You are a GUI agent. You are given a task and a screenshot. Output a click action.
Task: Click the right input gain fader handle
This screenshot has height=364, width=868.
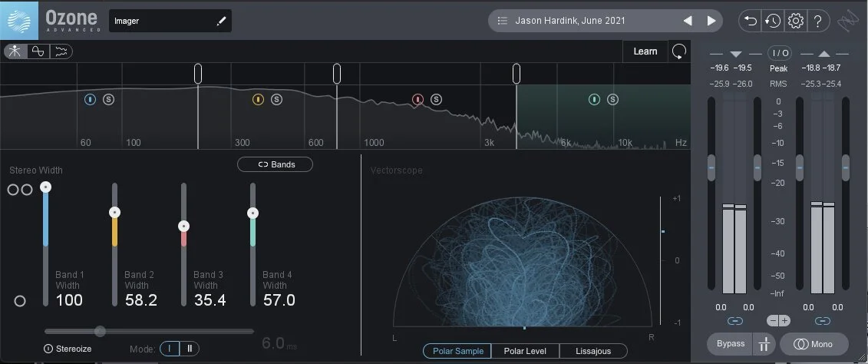tap(757, 167)
